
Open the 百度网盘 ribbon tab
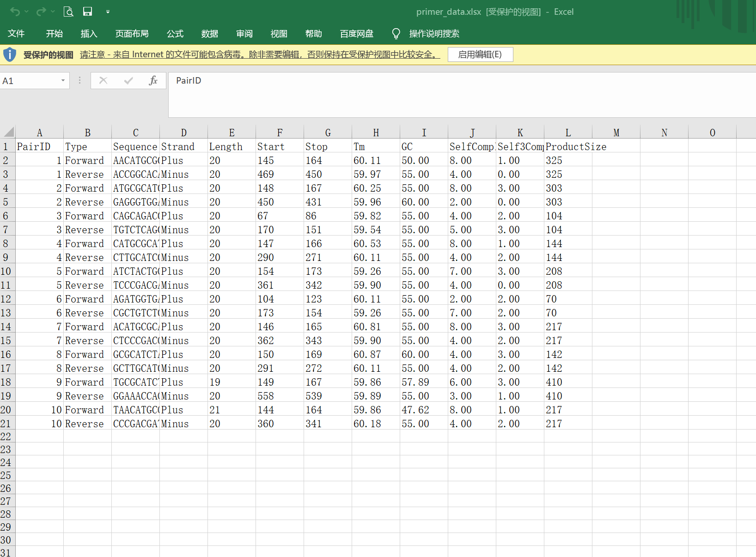point(356,34)
